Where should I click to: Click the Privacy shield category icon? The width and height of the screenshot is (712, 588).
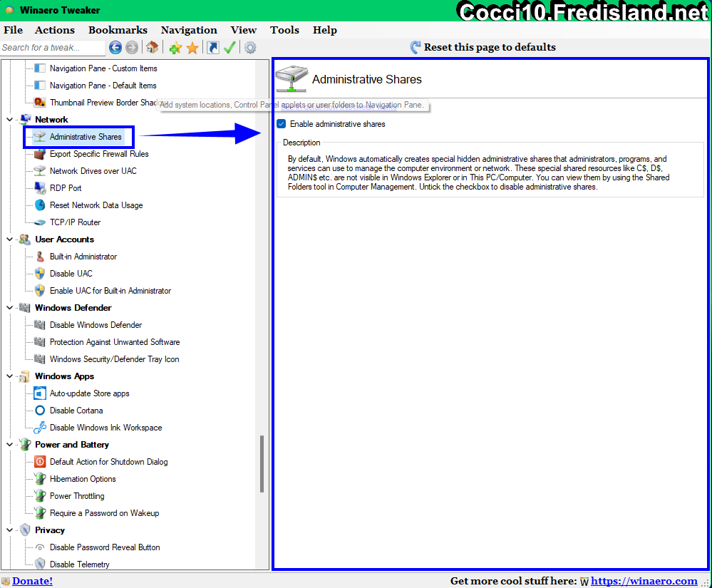tap(26, 530)
